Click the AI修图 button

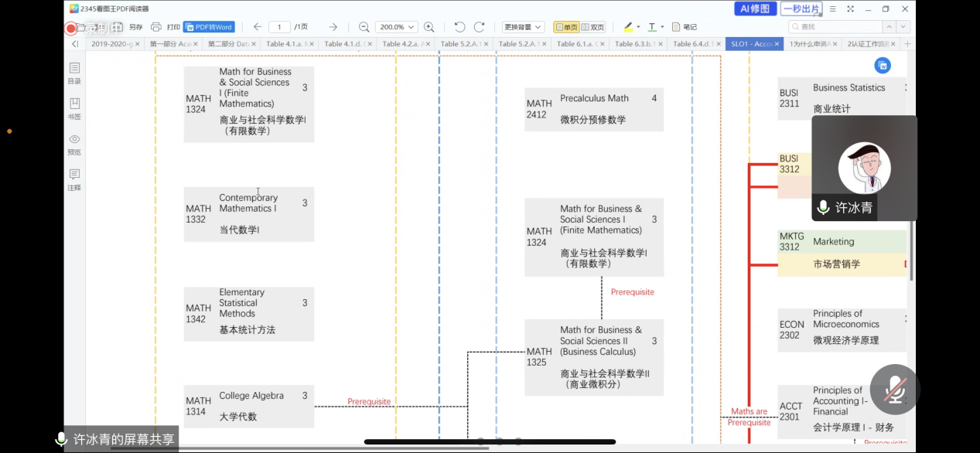pyautogui.click(x=755, y=9)
